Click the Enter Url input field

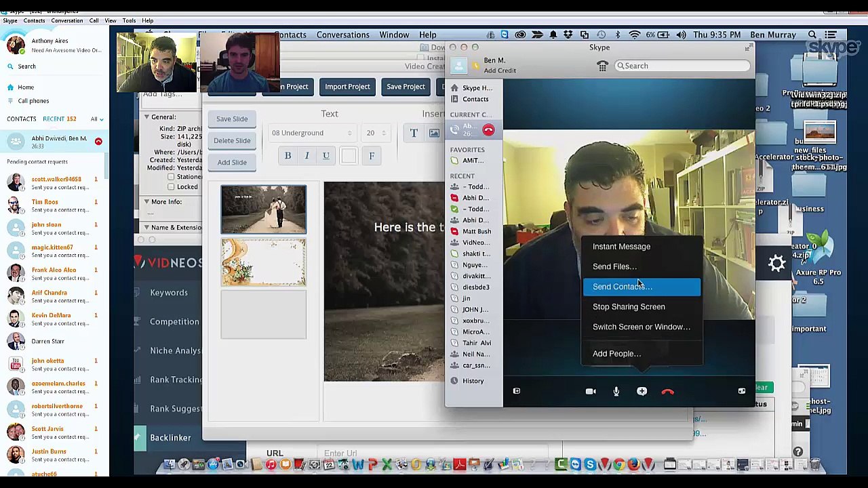coord(434,453)
